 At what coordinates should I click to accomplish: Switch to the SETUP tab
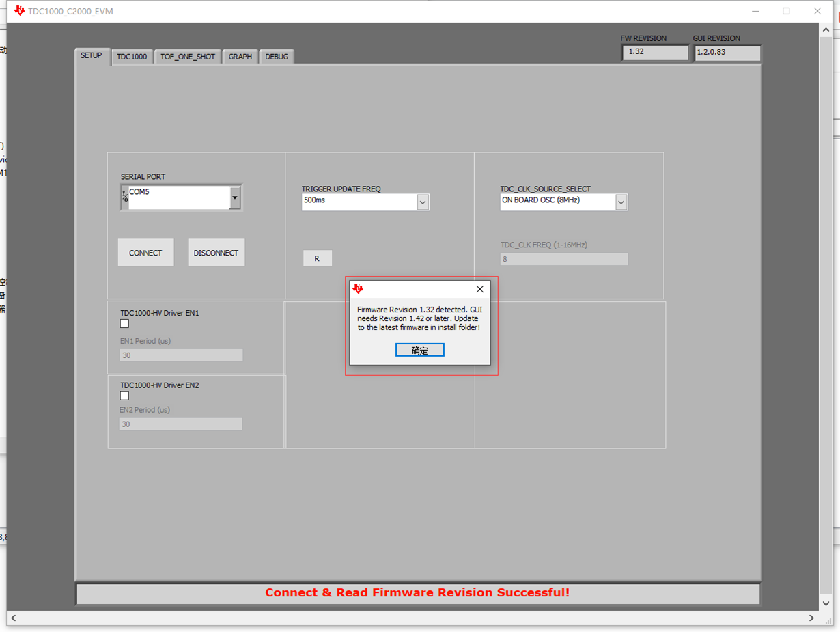pyautogui.click(x=92, y=56)
